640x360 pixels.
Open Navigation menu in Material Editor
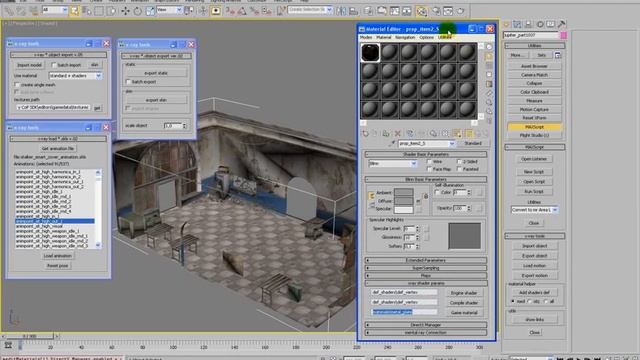coord(405,37)
